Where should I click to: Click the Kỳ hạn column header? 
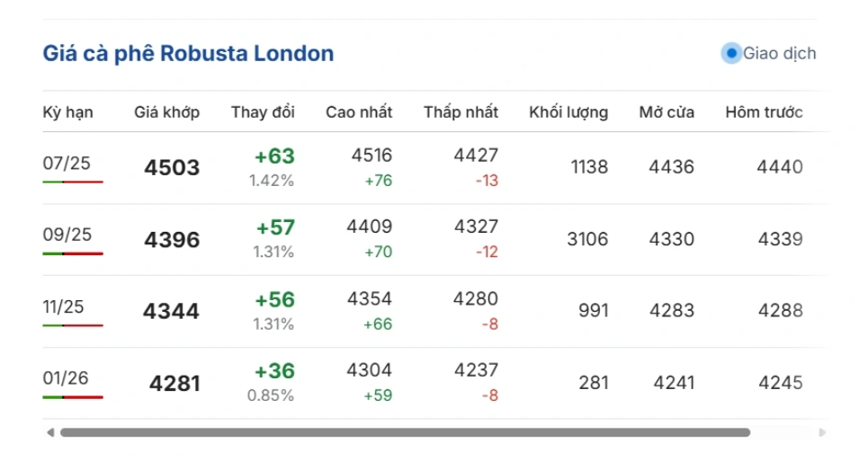[67, 112]
